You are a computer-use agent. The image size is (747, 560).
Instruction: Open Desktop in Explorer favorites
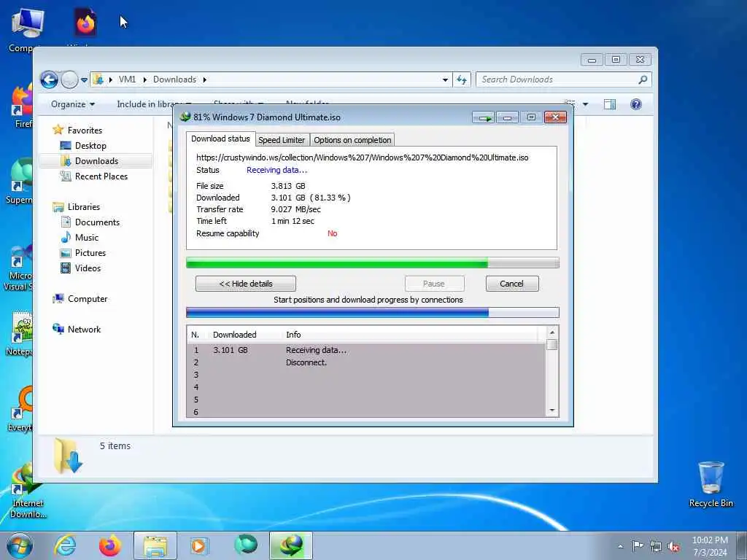tap(90, 146)
